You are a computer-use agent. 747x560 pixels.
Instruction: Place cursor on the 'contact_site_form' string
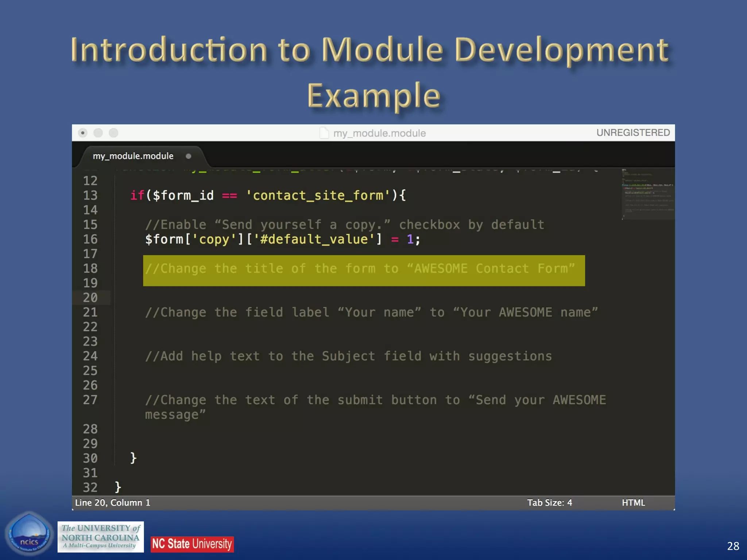coord(318,196)
